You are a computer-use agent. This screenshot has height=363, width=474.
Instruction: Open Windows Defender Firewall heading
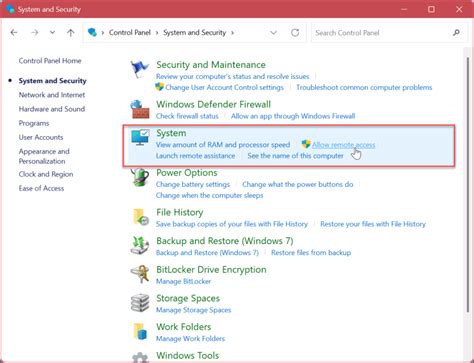click(214, 104)
